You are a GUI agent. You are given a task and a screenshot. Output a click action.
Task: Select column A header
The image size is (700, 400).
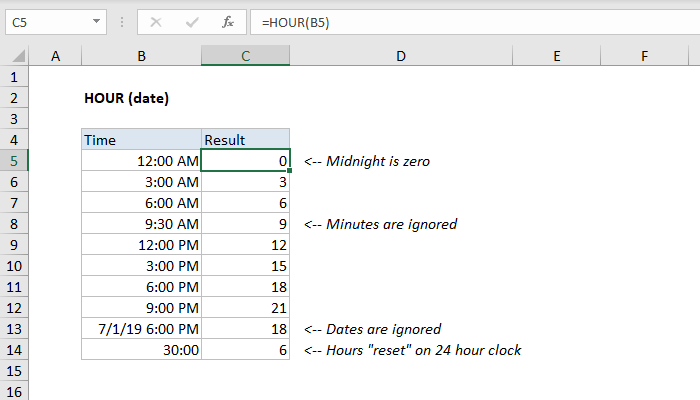(55, 56)
